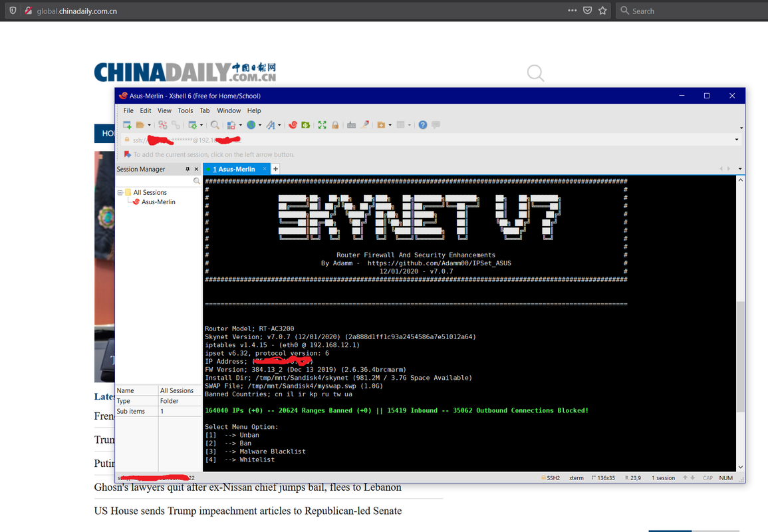This screenshot has height=532, width=768.
Task: Click the New Session toolbar icon
Action: click(127, 125)
